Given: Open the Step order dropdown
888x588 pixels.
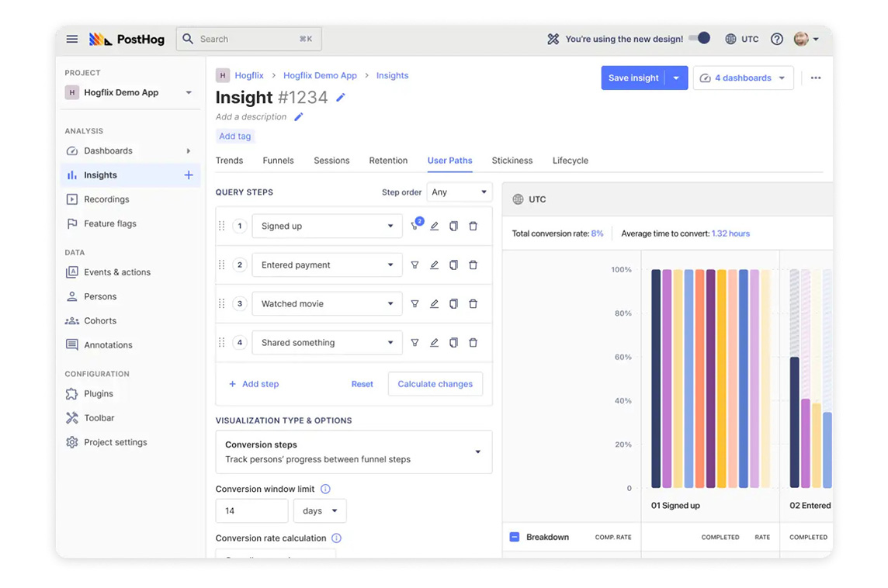Looking at the screenshot, I should tap(460, 192).
